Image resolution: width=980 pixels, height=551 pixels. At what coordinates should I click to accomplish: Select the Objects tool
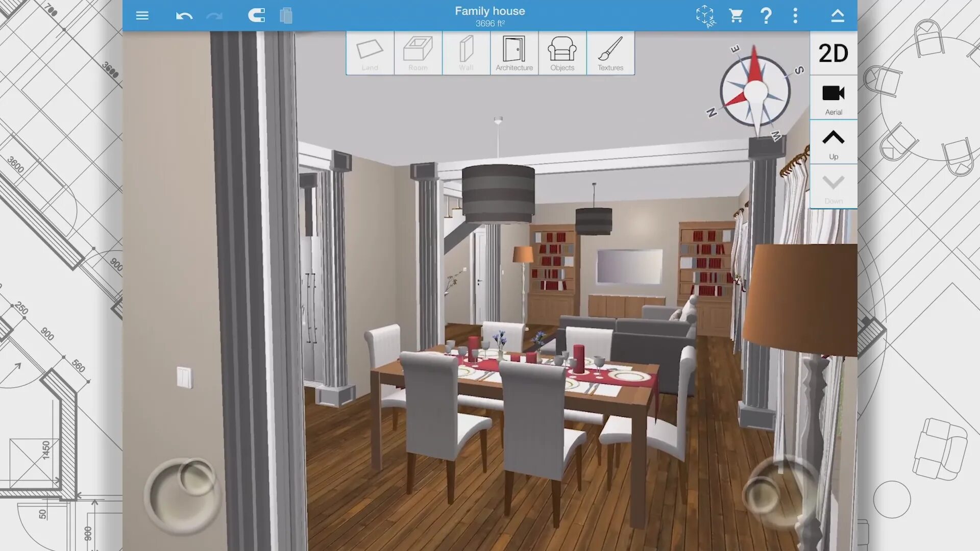[x=561, y=53]
